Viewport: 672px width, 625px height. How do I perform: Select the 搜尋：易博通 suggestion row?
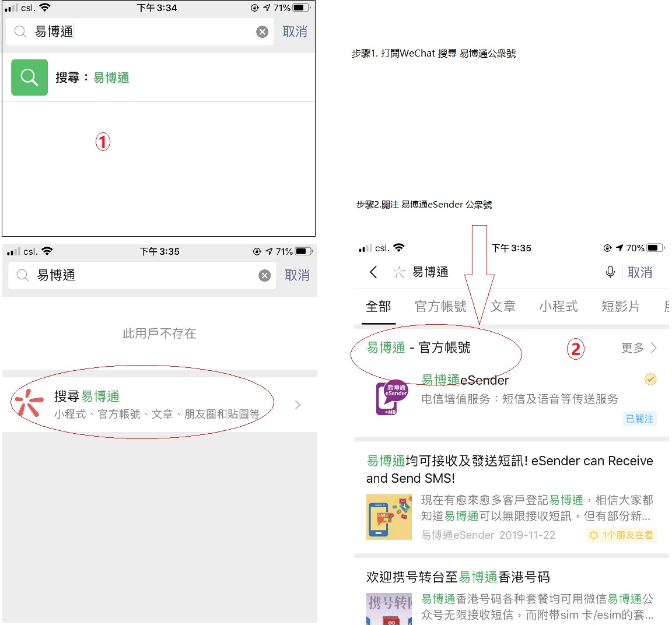(x=159, y=78)
